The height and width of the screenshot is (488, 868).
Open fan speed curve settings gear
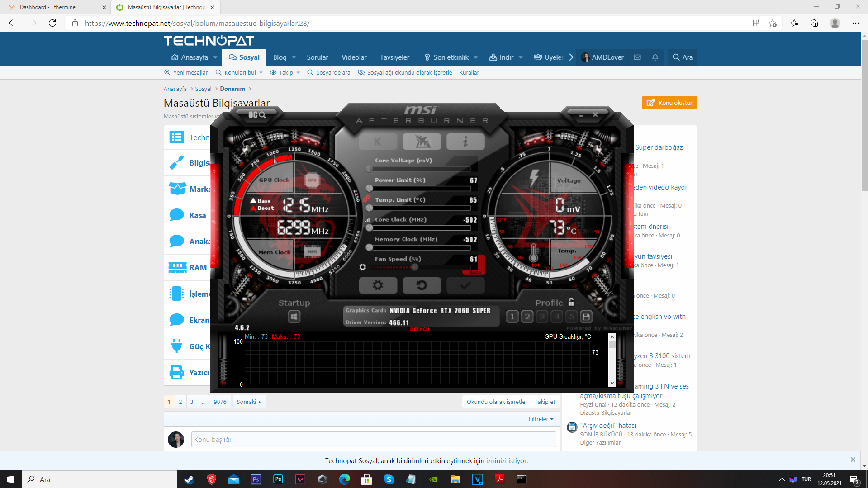coord(362,267)
